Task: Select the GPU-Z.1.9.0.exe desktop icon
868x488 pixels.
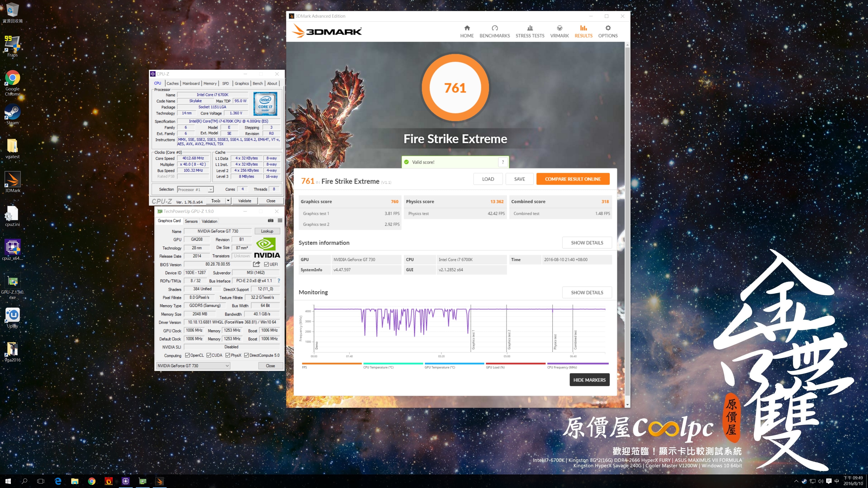Action: [12, 286]
